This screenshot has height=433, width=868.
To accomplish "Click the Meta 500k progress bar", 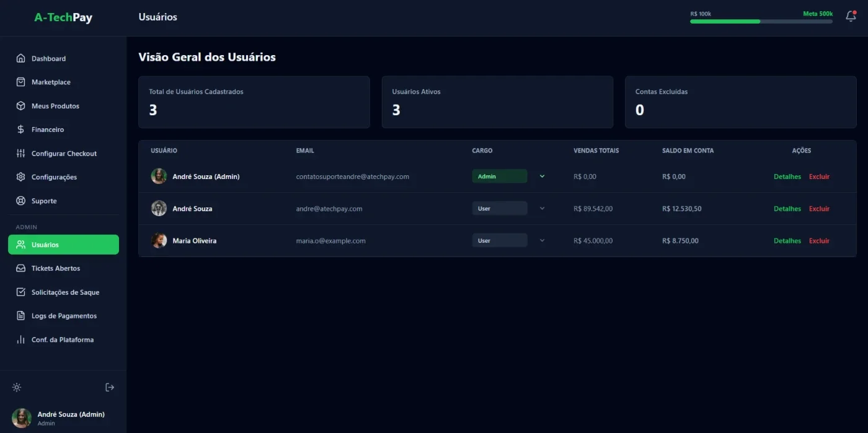I will pos(761,21).
